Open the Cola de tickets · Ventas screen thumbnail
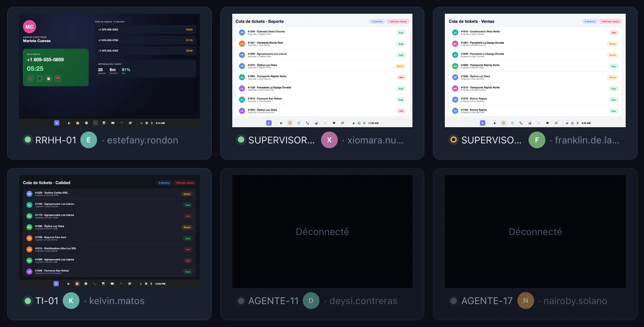Image resolution: width=644 pixels, height=327 pixels. pos(535,70)
